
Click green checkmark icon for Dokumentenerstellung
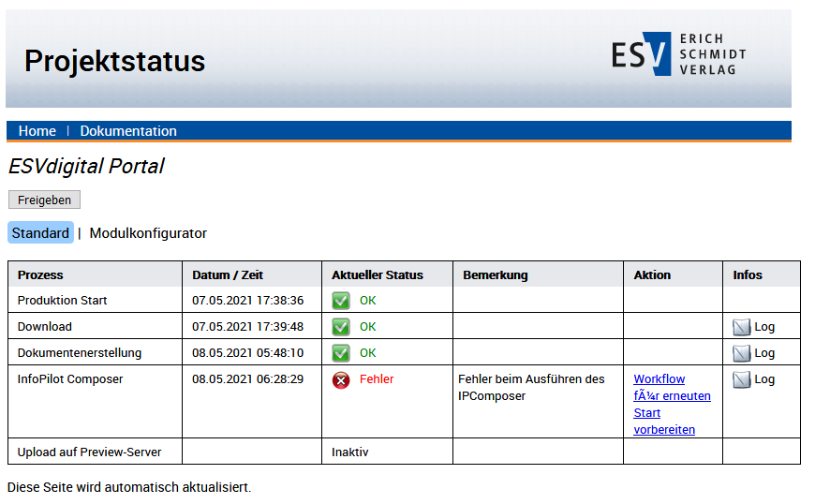tap(341, 353)
